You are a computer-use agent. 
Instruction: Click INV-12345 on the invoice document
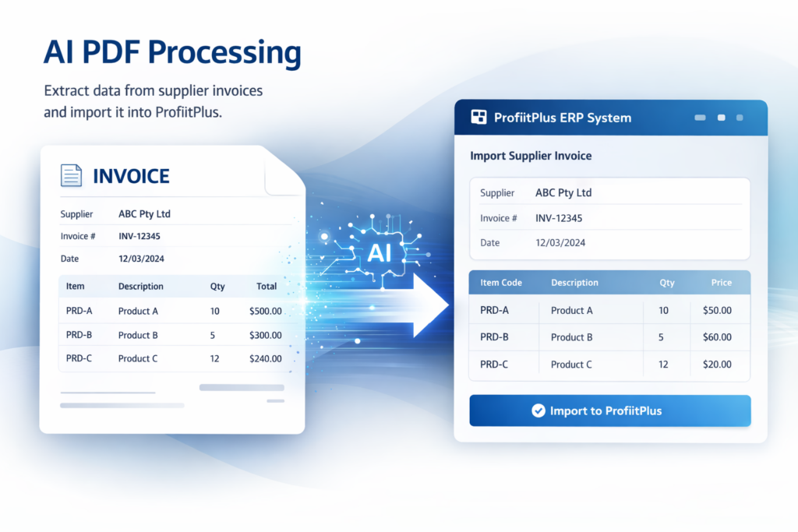point(139,237)
